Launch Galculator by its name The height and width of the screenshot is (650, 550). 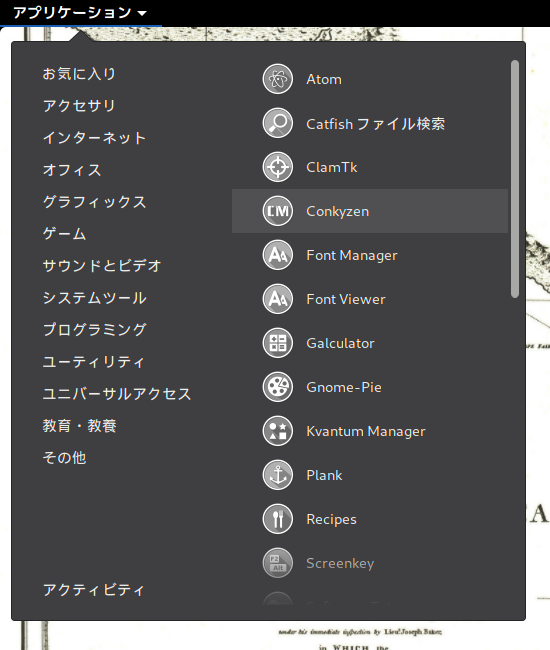340,343
